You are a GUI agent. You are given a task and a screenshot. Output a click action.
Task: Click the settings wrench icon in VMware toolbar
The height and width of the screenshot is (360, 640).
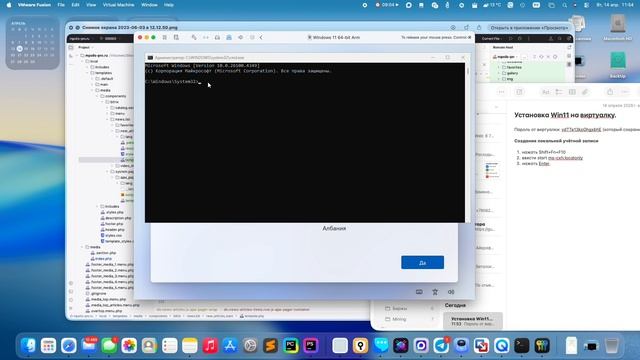[x=194, y=38]
